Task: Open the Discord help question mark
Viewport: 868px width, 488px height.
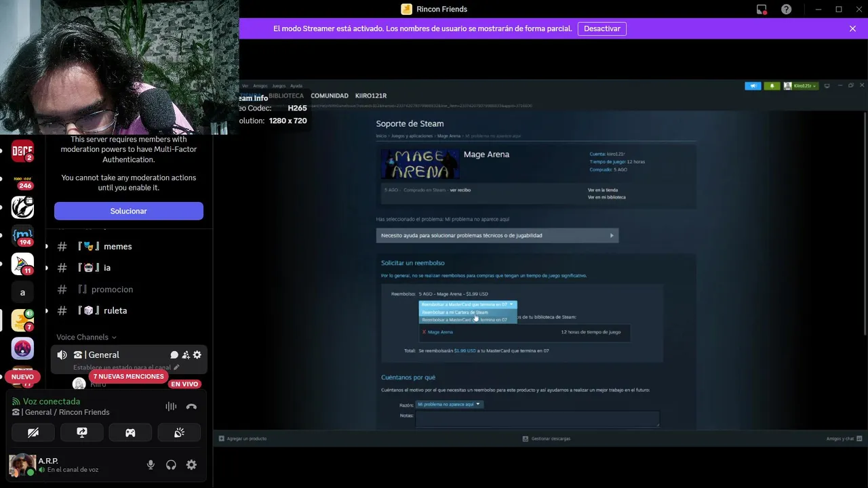Action: 786,9
